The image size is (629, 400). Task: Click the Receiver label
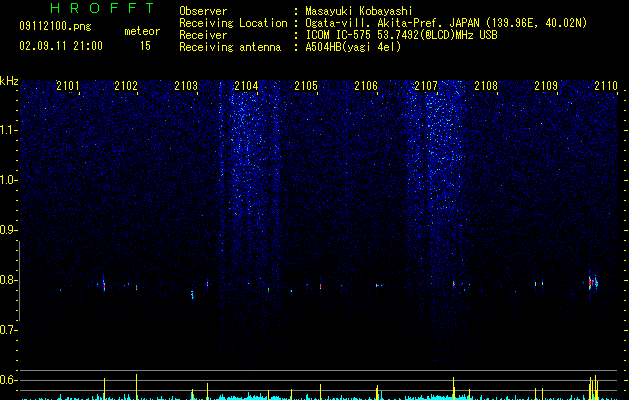click(x=203, y=35)
